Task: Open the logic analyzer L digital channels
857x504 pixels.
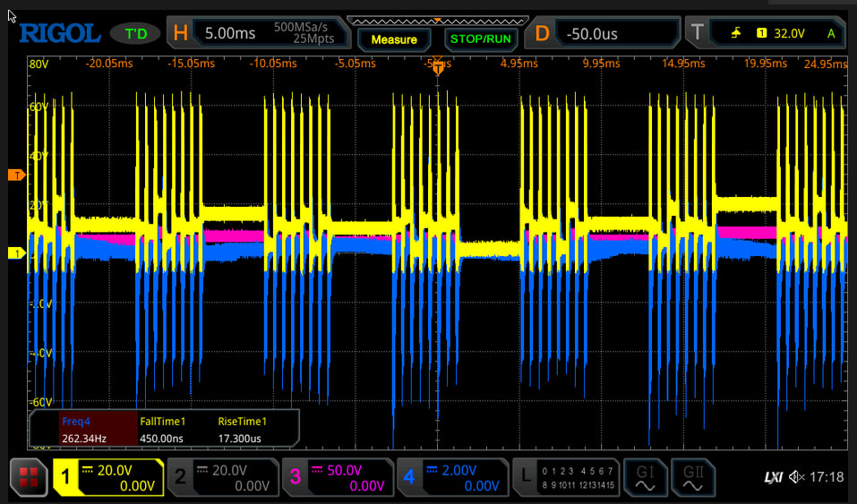Action: pyautogui.click(x=566, y=478)
